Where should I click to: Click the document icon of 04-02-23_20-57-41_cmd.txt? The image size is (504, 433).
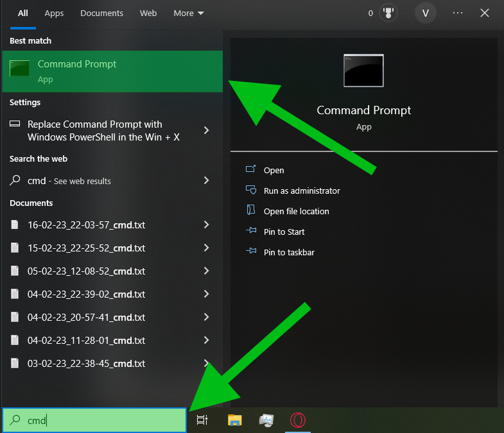coord(15,317)
